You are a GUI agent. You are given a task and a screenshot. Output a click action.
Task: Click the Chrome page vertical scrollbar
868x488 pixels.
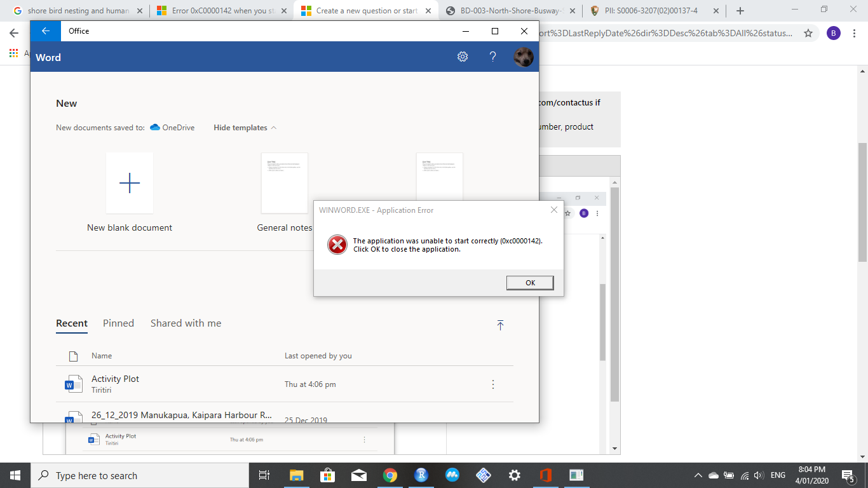[x=862, y=202]
